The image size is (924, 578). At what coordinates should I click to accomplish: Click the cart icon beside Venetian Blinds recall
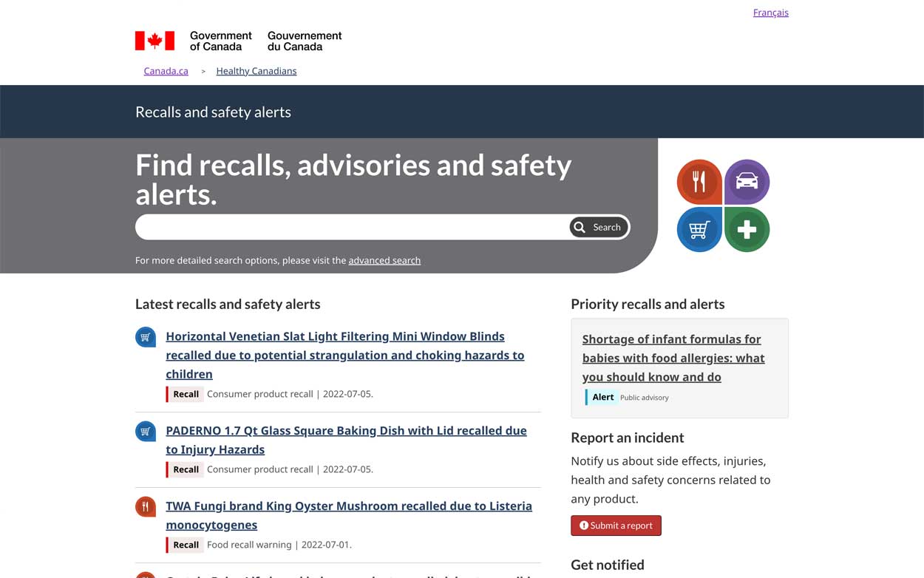pyautogui.click(x=146, y=337)
